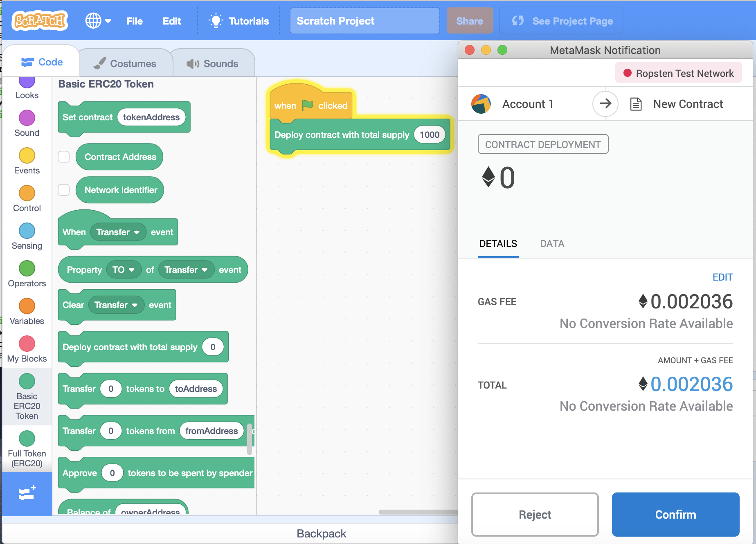
Task: Click the Add Extension button icon
Action: (27, 493)
